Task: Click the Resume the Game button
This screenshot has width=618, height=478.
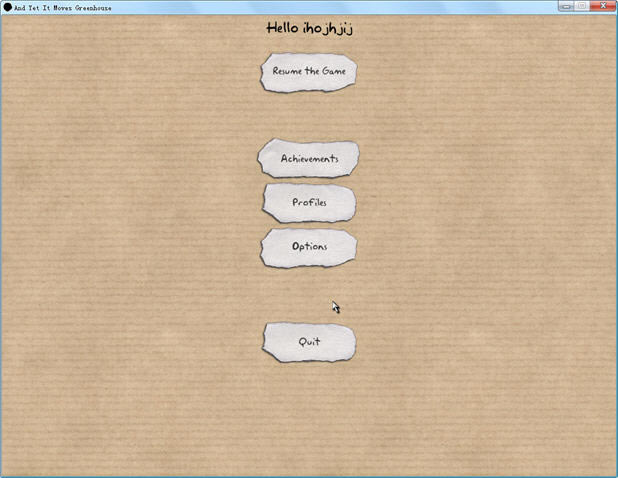Action: pos(309,72)
